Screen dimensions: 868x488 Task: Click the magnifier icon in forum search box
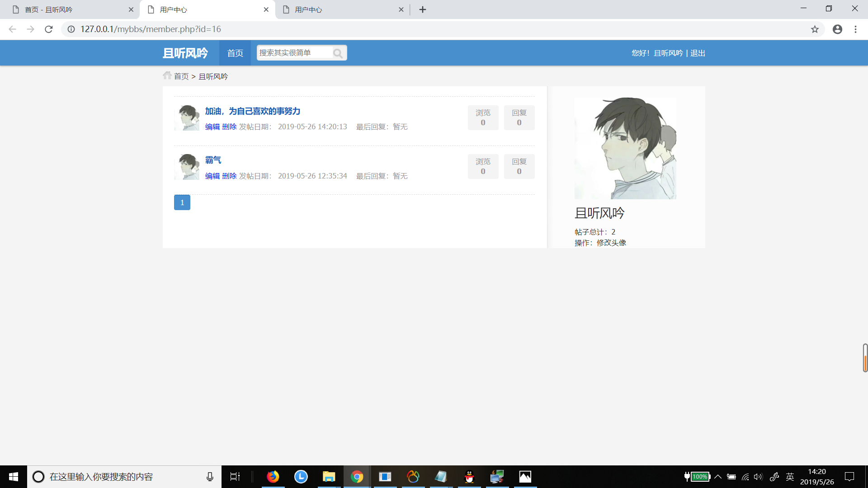point(338,53)
